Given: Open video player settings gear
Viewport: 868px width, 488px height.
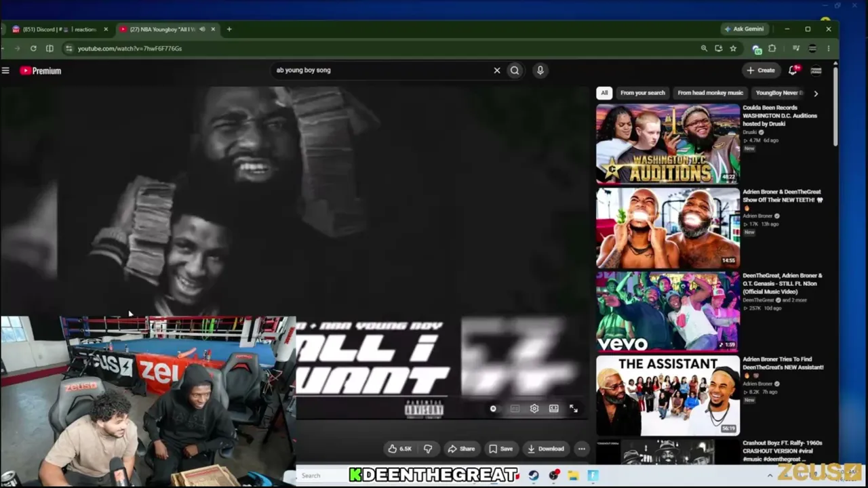Looking at the screenshot, I should (x=534, y=409).
